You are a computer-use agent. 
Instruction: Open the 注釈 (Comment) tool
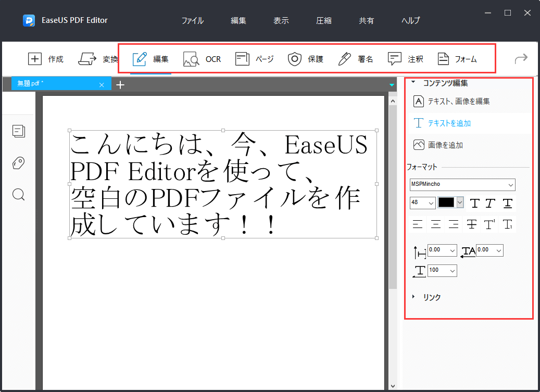[405, 59]
